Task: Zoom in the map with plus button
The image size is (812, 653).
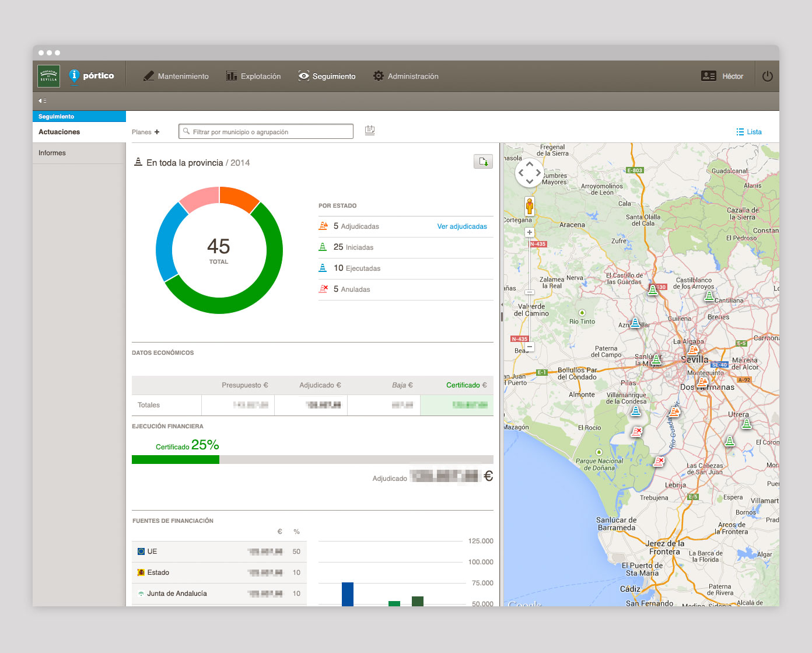Action: (x=530, y=232)
